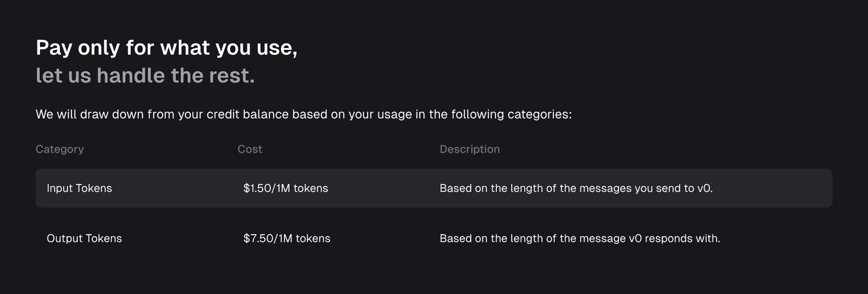Viewport: 868px width, 294px height.
Task: Click the "let us handle the rest." subheading
Action: coord(145,76)
